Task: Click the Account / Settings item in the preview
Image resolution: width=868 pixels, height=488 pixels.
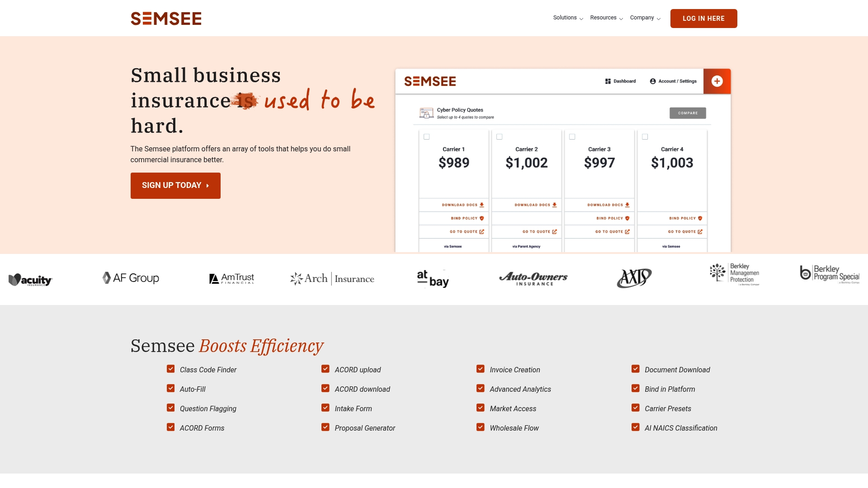Action: 673,81
